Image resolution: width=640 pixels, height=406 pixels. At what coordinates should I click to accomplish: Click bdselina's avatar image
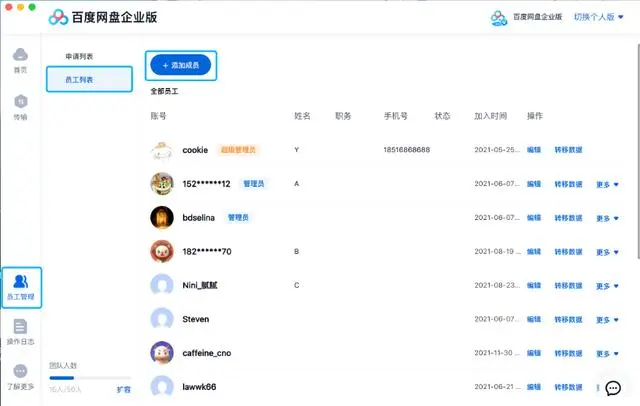pos(162,218)
